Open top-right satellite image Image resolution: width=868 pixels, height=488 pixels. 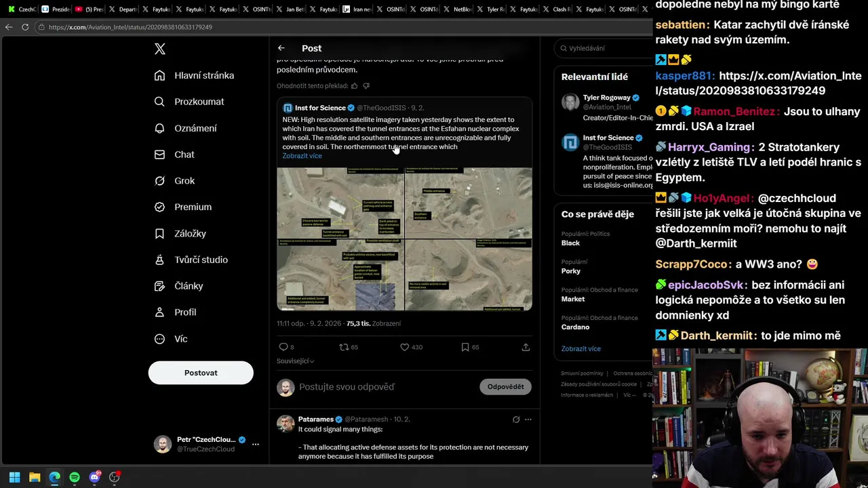[469, 203]
